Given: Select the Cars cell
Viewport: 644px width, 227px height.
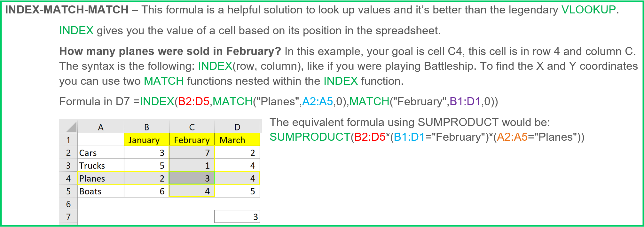Looking at the screenshot, I should (101, 153).
